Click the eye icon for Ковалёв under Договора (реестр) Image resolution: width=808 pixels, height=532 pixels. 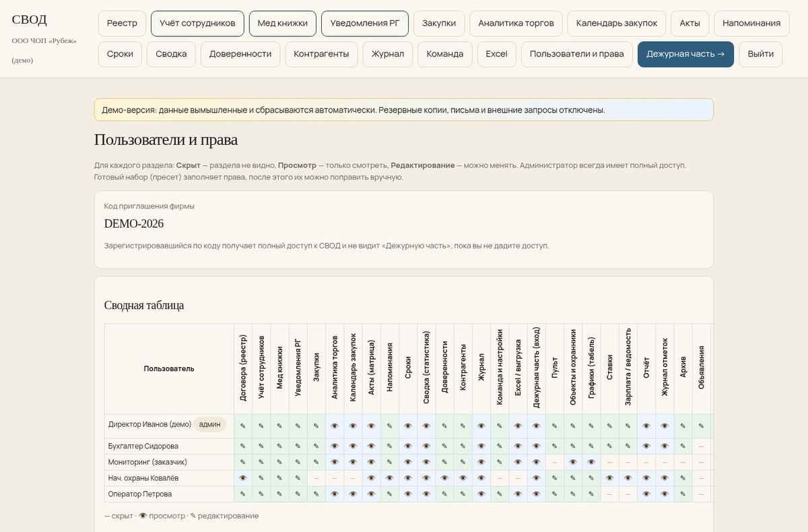(x=243, y=478)
